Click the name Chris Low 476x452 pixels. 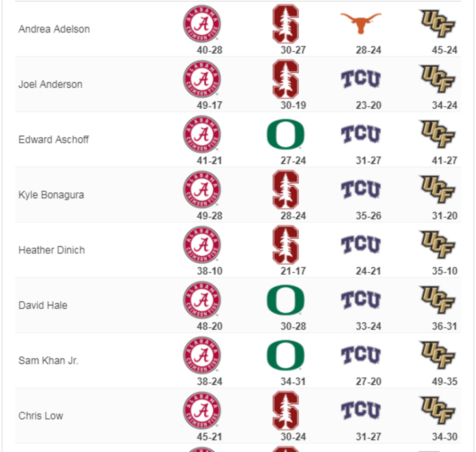pyautogui.click(x=41, y=416)
